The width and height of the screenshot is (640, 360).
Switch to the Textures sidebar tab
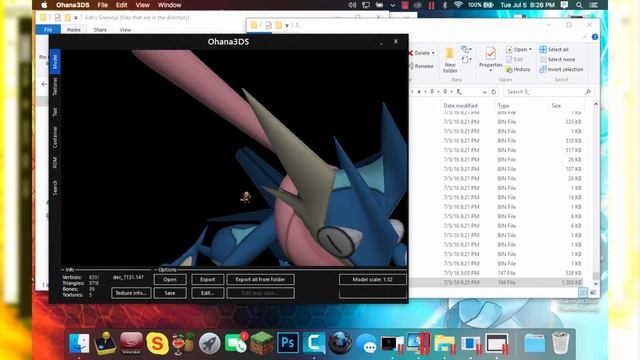[x=55, y=87]
